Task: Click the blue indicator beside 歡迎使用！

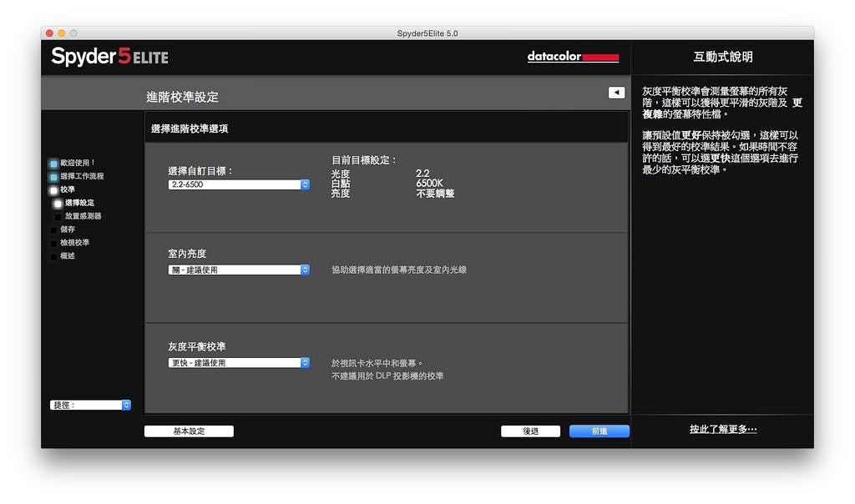Action: tap(53, 164)
